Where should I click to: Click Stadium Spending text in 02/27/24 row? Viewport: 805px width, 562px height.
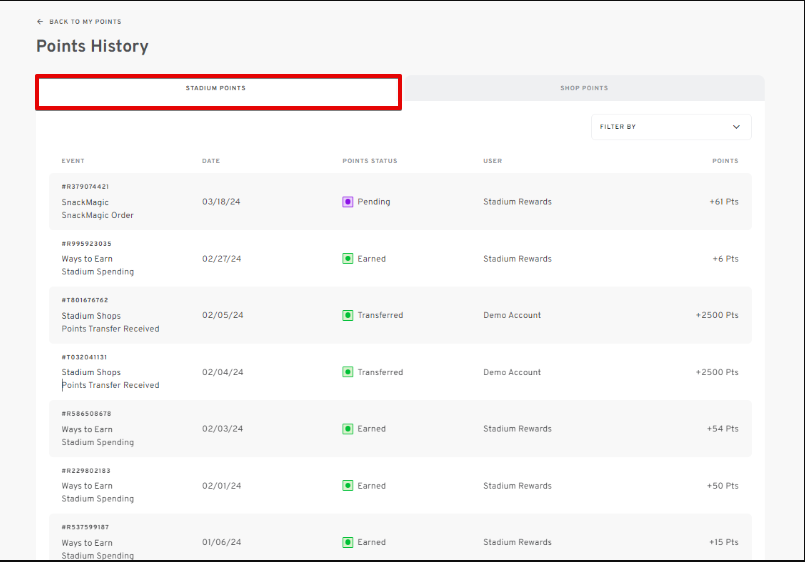tap(98, 272)
